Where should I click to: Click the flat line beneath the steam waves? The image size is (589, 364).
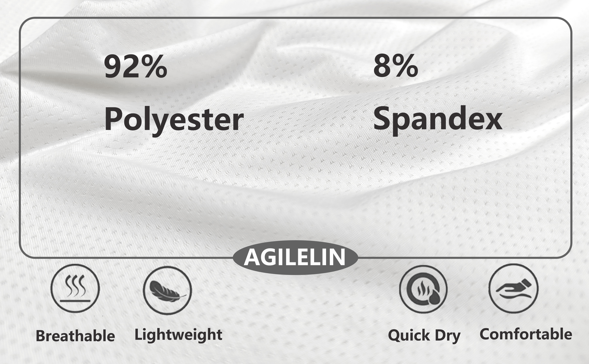(75, 301)
